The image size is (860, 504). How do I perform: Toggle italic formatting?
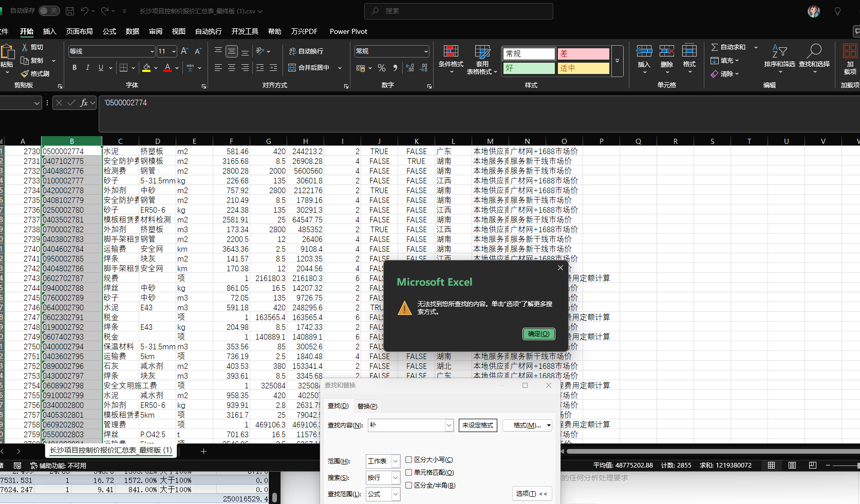coord(87,68)
